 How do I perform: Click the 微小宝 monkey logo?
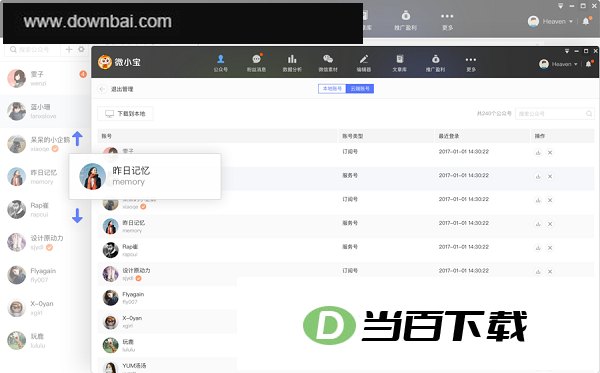[x=104, y=62]
